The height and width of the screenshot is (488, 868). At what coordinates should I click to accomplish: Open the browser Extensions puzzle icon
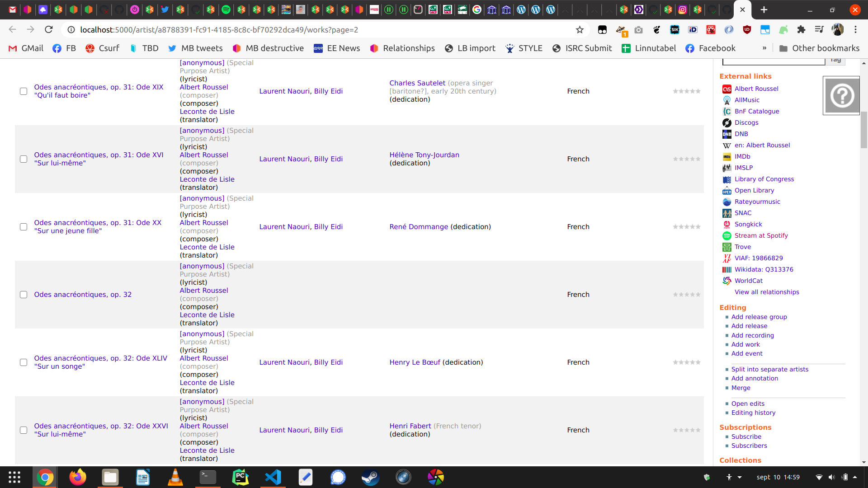coord(801,30)
